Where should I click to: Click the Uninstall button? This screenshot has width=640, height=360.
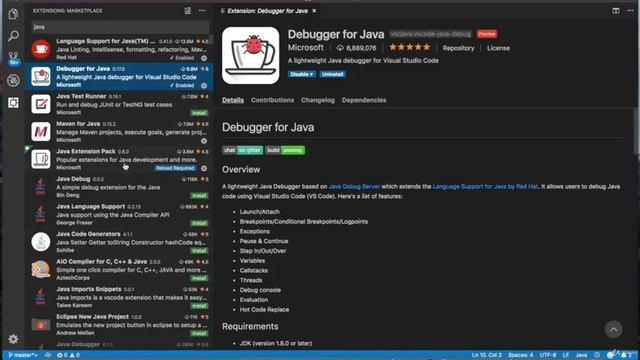tap(333, 74)
